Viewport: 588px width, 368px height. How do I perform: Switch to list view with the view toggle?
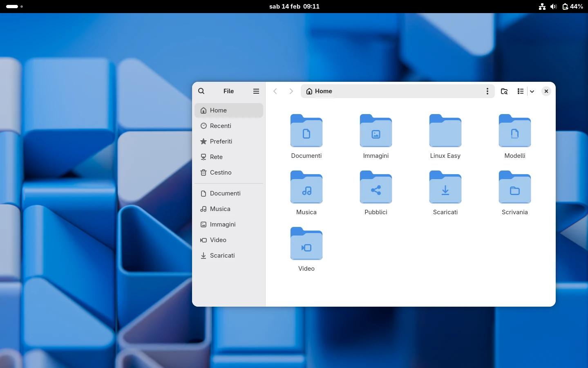click(520, 91)
